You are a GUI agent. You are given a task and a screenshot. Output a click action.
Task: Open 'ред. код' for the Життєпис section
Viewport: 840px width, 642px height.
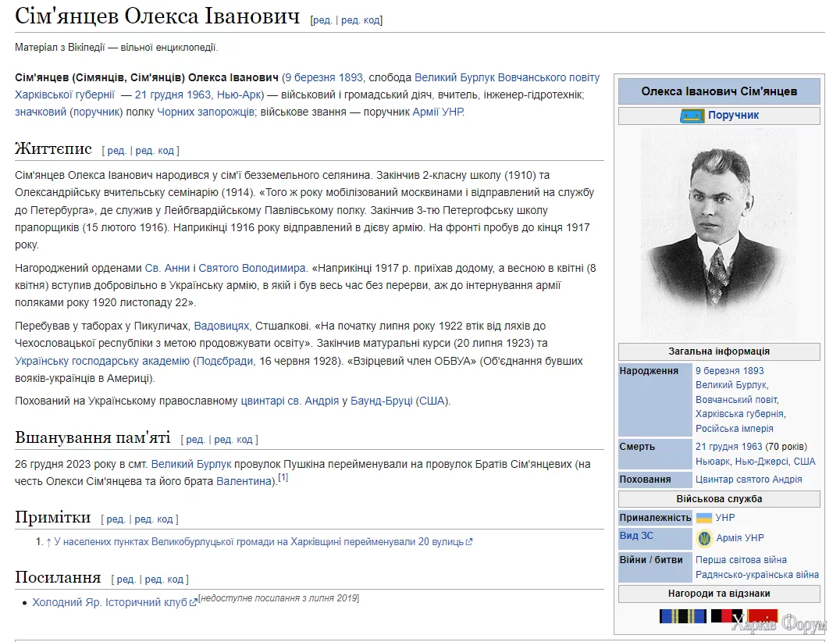155,151
